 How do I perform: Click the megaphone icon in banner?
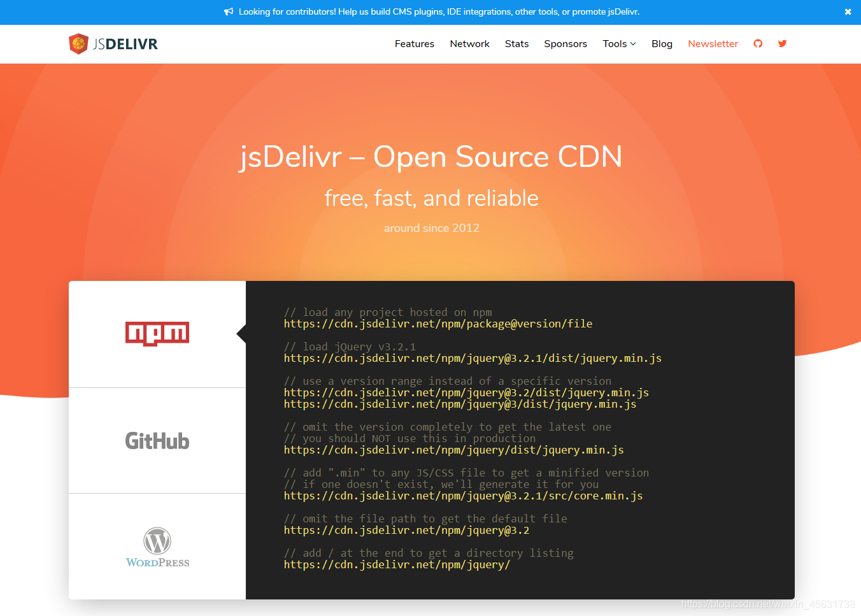(x=229, y=12)
